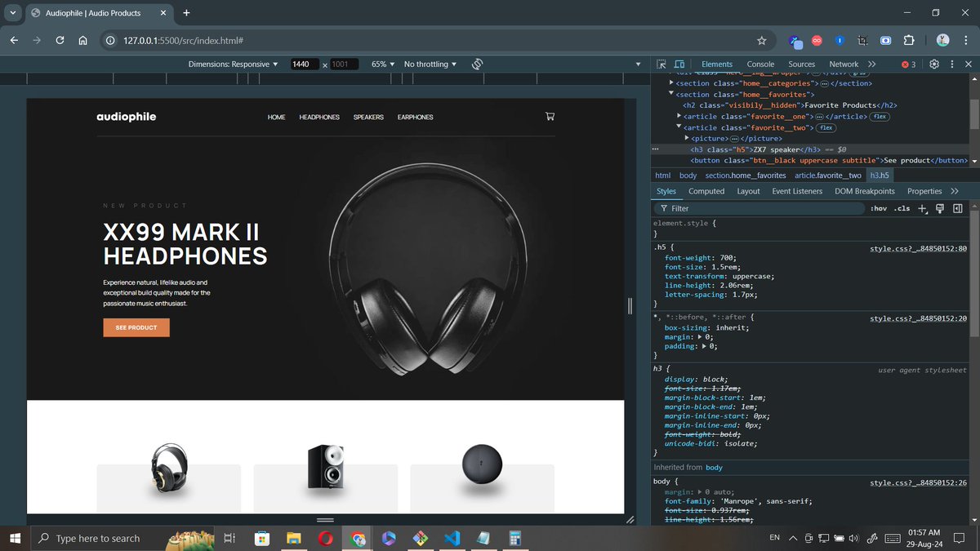Toggle the device emulation toolbar icon
This screenshot has width=980, height=551.
pos(679,64)
